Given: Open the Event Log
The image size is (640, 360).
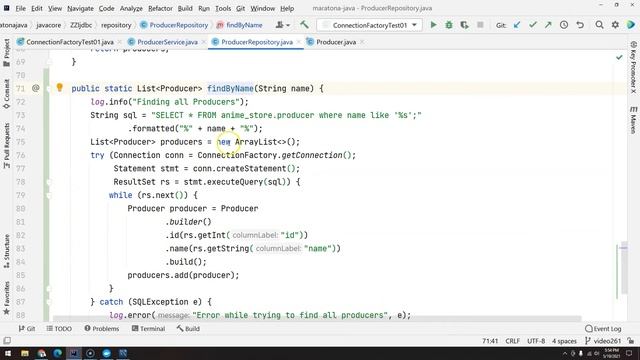Looking at the screenshot, I should pos(603,329).
